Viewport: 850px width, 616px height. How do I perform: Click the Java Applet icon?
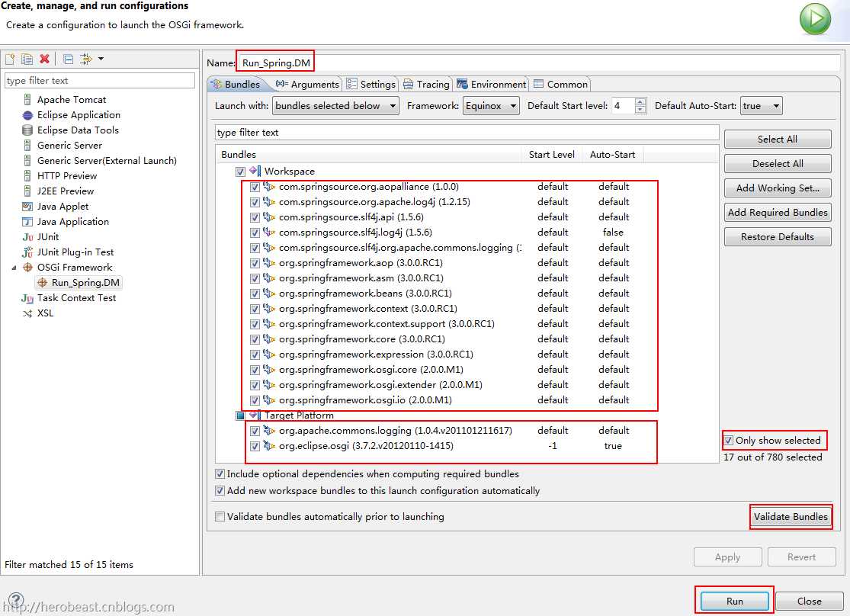(x=27, y=206)
